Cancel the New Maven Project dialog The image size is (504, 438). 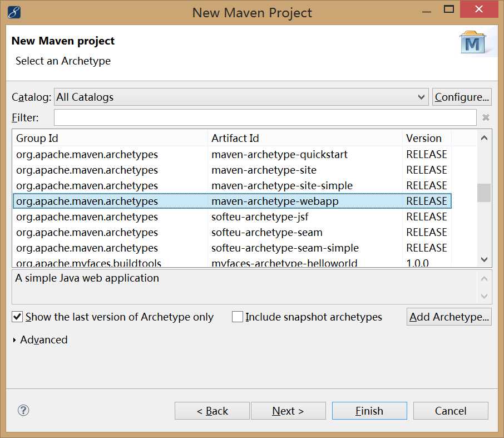(x=451, y=411)
